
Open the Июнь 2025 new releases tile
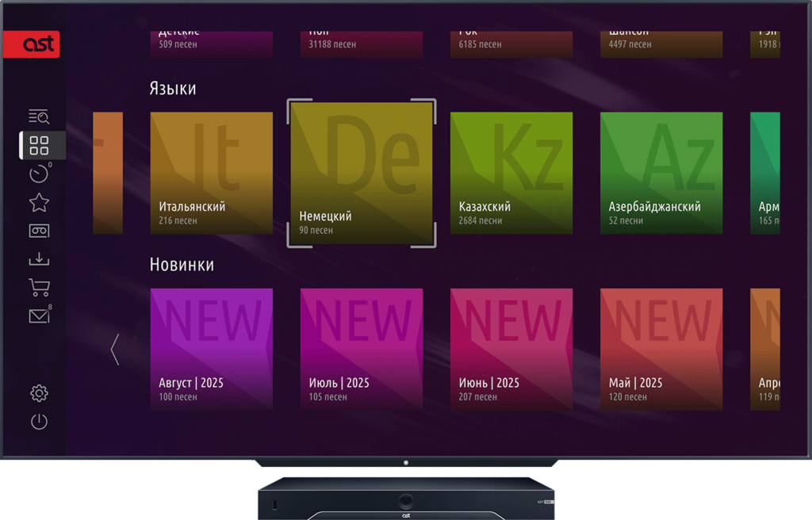[511, 349]
